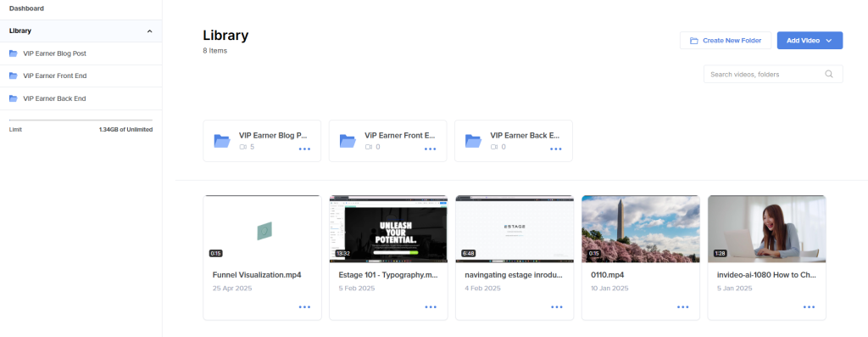
Task: Open the 0110.mp4 monument thumbnail
Action: [641, 229]
